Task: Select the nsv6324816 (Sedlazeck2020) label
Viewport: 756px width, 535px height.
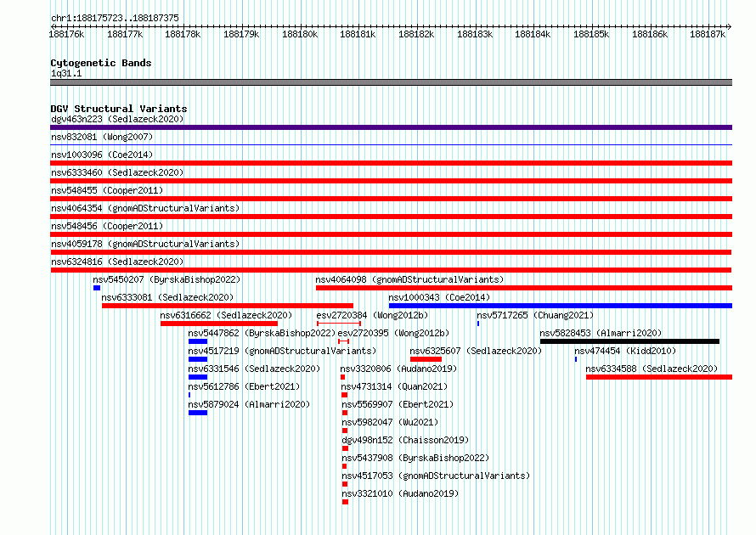Action: coord(117,262)
